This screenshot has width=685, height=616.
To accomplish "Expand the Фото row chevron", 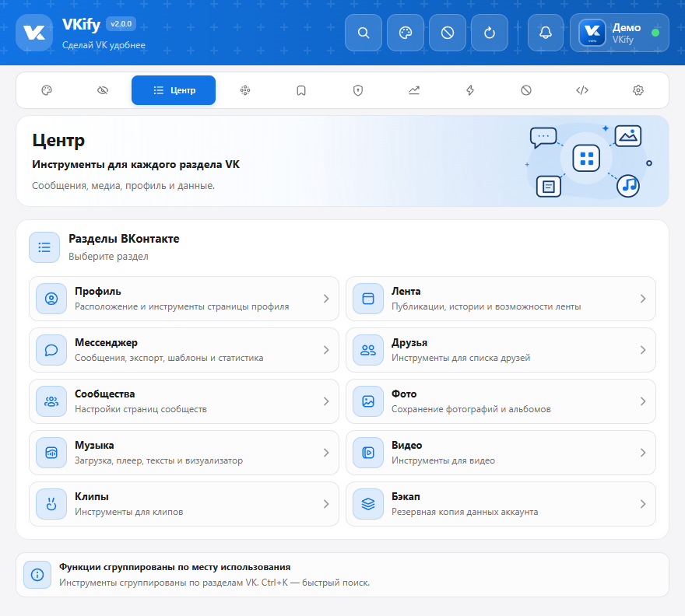I will 643,401.
